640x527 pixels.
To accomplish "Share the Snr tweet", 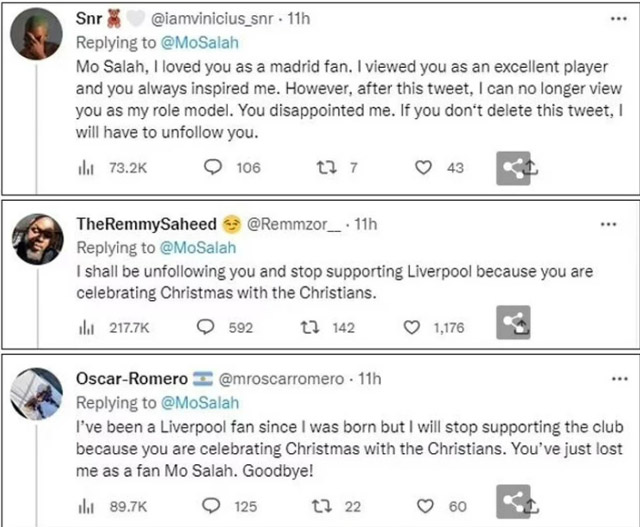I will coord(518,169).
